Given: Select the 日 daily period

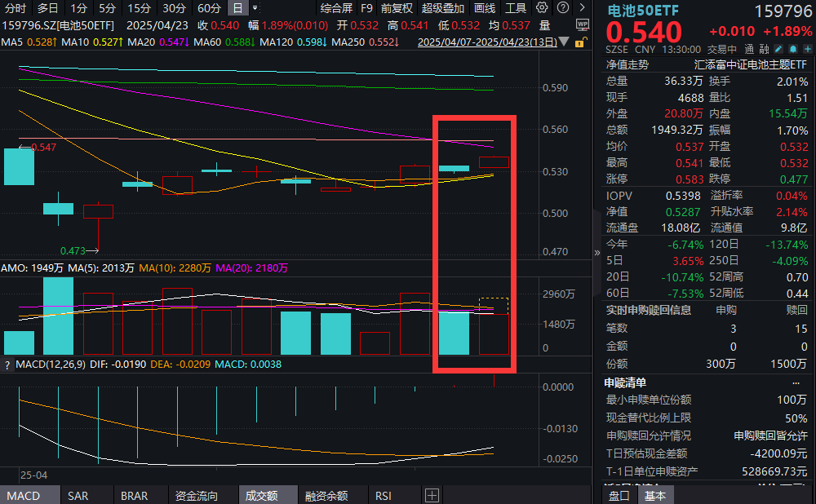Looking at the screenshot, I should (x=237, y=8).
